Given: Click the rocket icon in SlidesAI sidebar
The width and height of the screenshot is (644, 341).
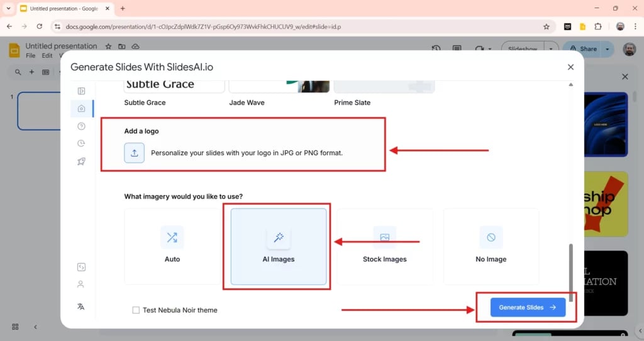Looking at the screenshot, I should coord(81,162).
